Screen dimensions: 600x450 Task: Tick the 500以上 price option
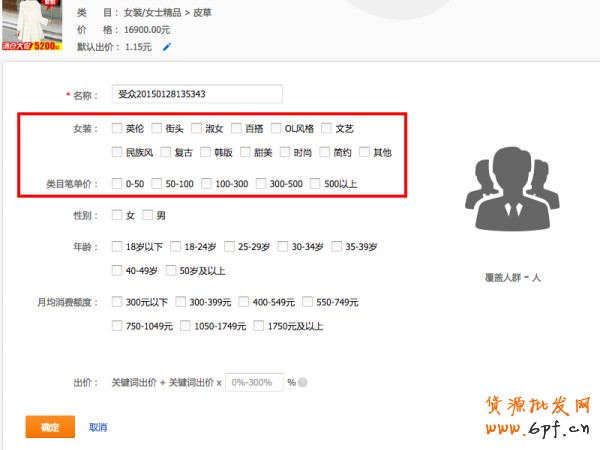click(316, 184)
